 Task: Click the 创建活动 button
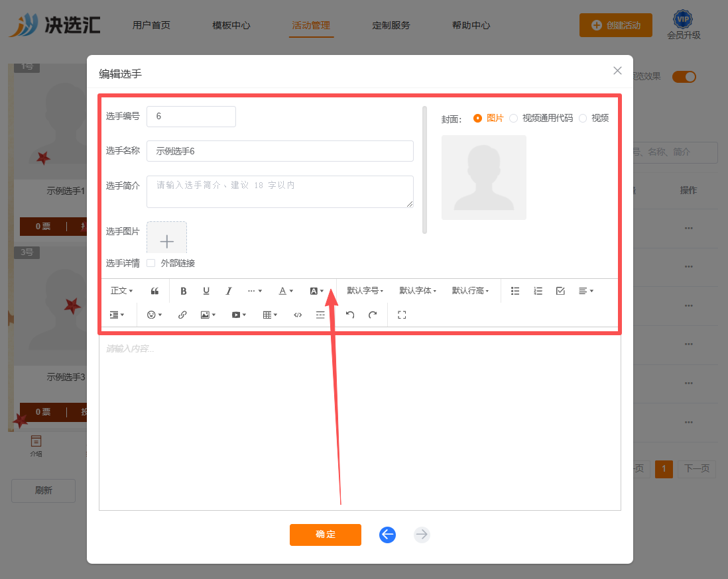pyautogui.click(x=616, y=26)
